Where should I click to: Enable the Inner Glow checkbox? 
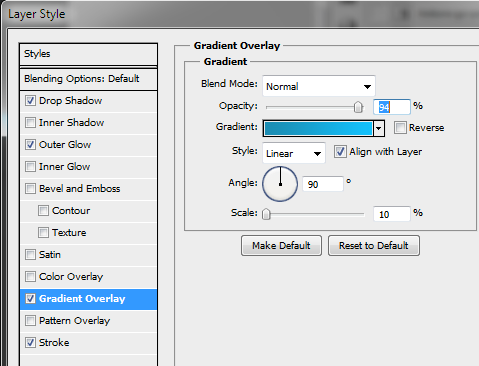(x=30, y=166)
